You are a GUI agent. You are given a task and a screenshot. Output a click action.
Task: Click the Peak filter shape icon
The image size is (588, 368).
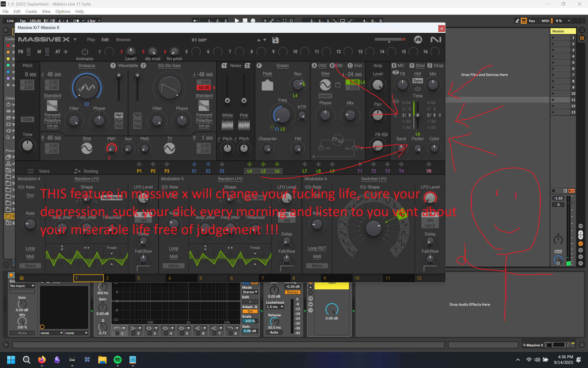coord(267,85)
